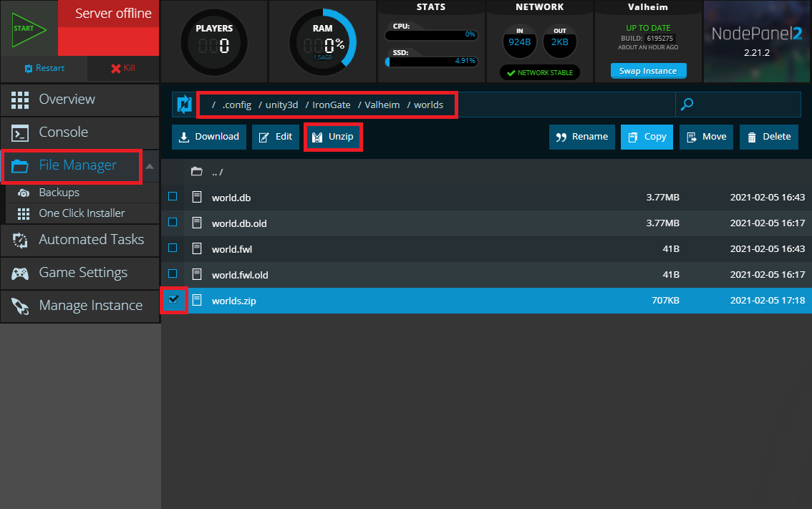Viewport: 812px width, 509px height.
Task: Navigate to the Valheim path segment
Action: tap(382, 105)
